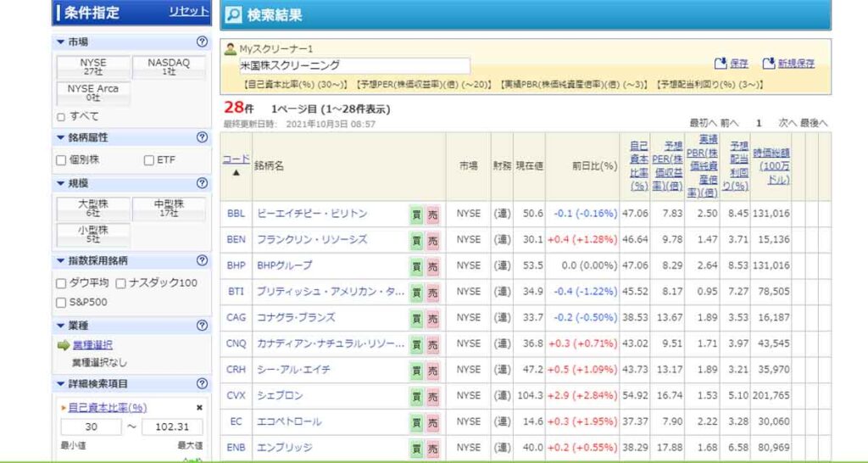This screenshot has height=463, width=868.
Task: Click 売 button for BTI row
Action: (432, 293)
